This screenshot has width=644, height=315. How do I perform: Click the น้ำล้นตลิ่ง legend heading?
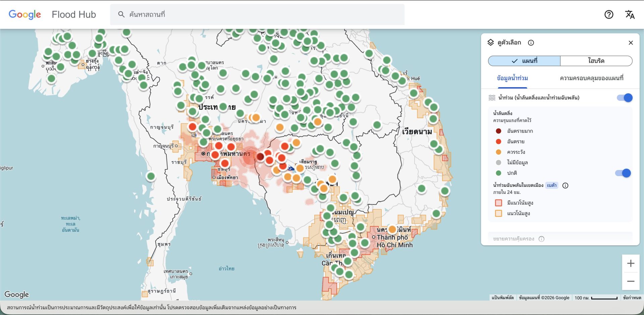(502, 113)
